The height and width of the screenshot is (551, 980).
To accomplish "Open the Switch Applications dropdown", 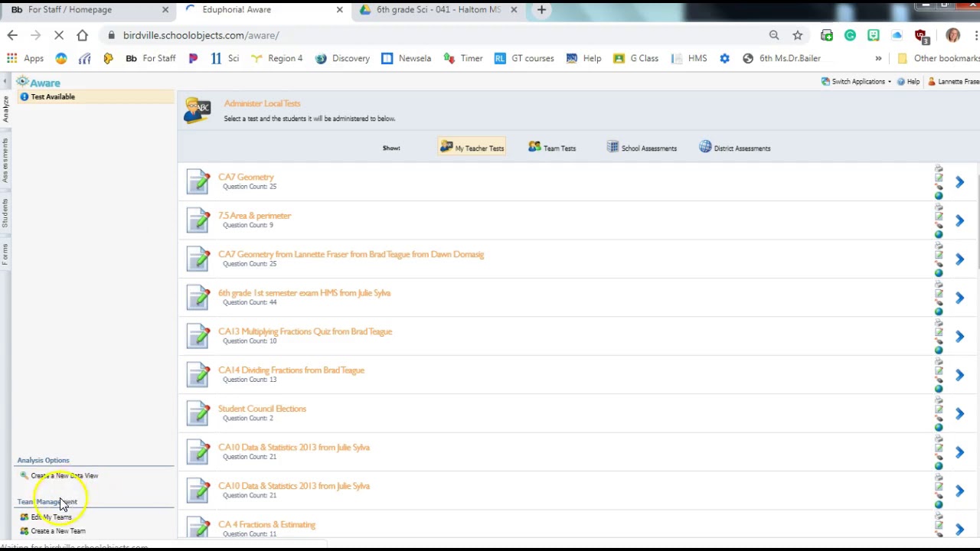I will (x=856, y=81).
